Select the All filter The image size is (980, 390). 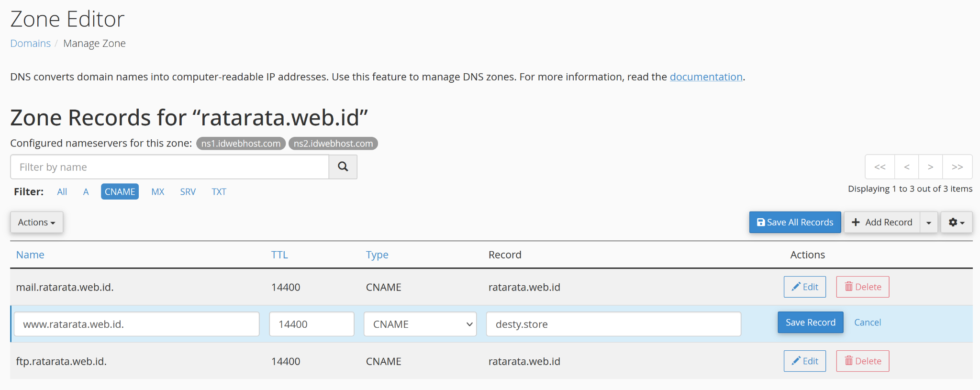pyautogui.click(x=62, y=192)
